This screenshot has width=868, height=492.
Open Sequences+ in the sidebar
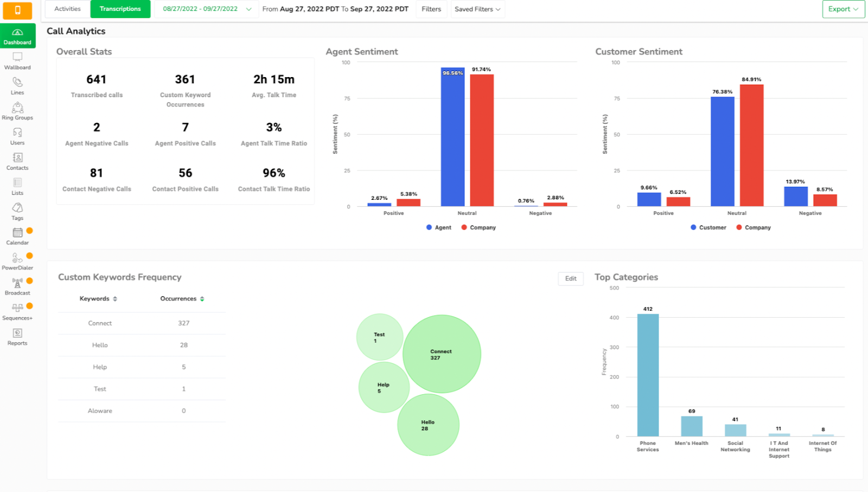[x=17, y=311]
